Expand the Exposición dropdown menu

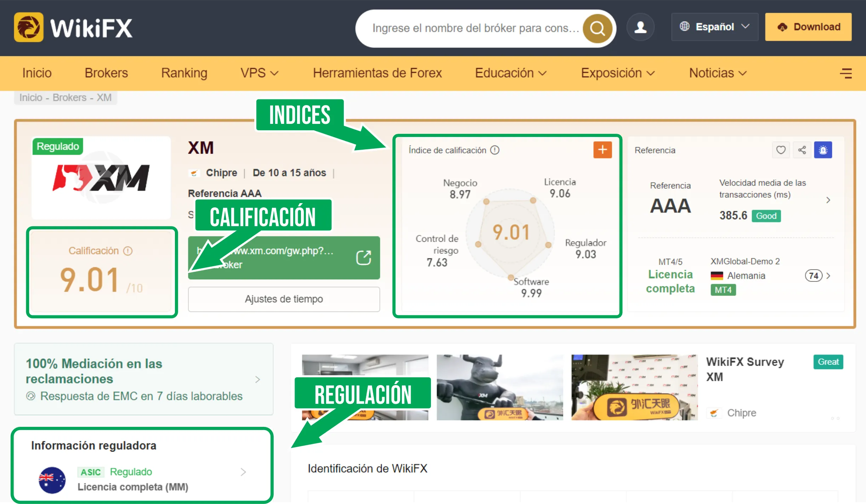tap(618, 73)
